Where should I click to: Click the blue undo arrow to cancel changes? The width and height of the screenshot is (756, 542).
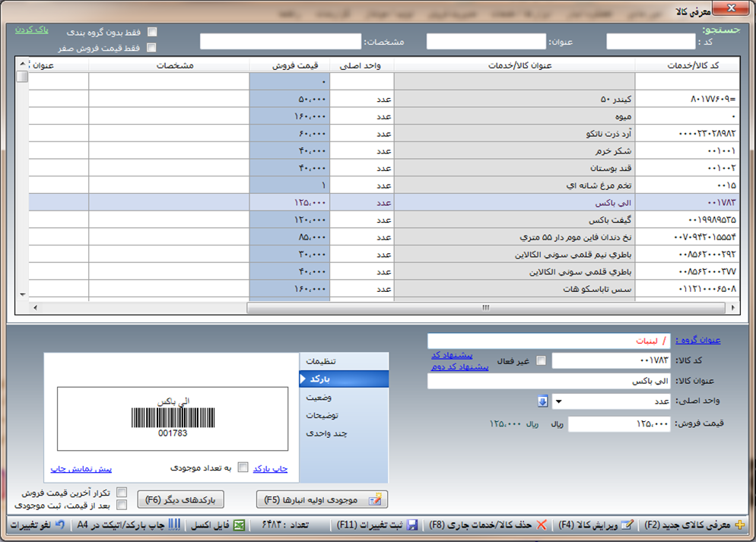pyautogui.click(x=59, y=525)
